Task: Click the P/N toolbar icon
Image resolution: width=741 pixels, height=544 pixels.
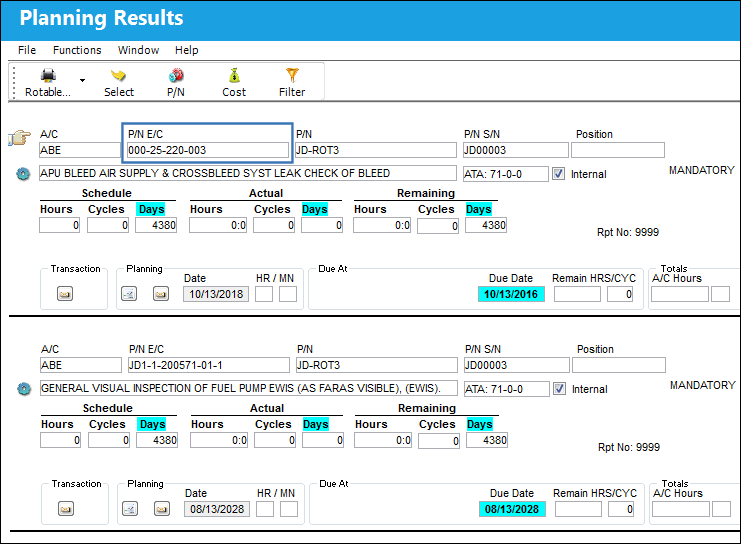Action: (x=176, y=76)
